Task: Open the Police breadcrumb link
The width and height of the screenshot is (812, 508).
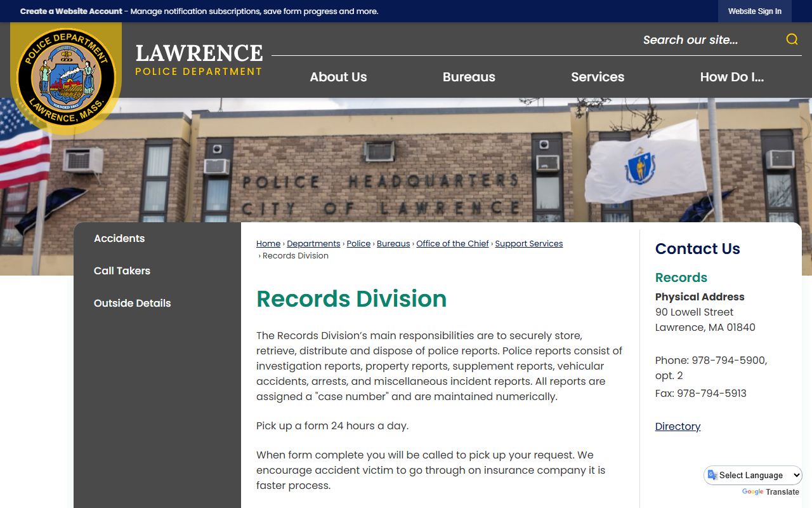Action: point(358,244)
